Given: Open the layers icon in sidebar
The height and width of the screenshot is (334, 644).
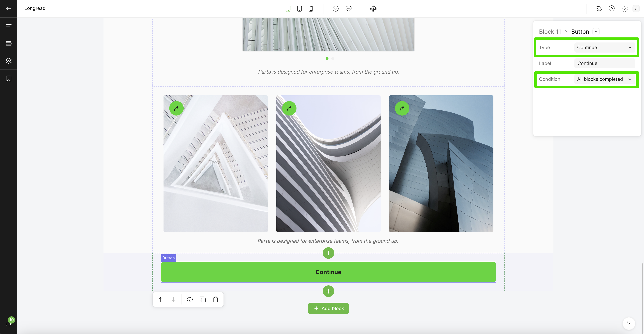Looking at the screenshot, I should (8, 61).
